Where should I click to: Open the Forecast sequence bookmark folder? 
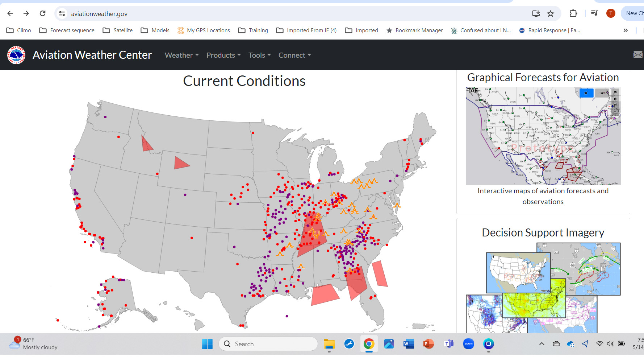(x=67, y=30)
